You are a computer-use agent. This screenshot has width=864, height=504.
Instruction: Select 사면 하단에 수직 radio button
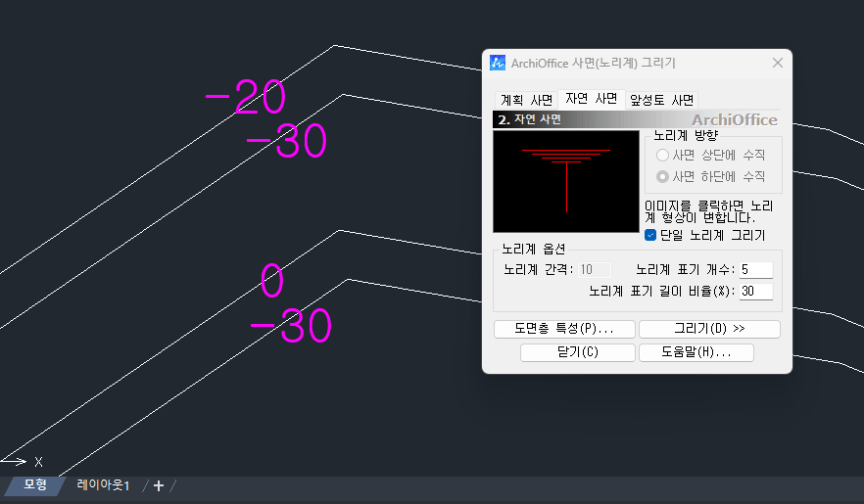click(x=663, y=176)
